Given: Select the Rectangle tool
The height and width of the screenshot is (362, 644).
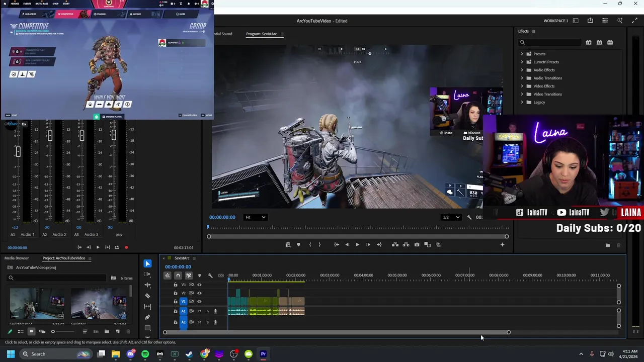Looking at the screenshot, I should coord(147,328).
